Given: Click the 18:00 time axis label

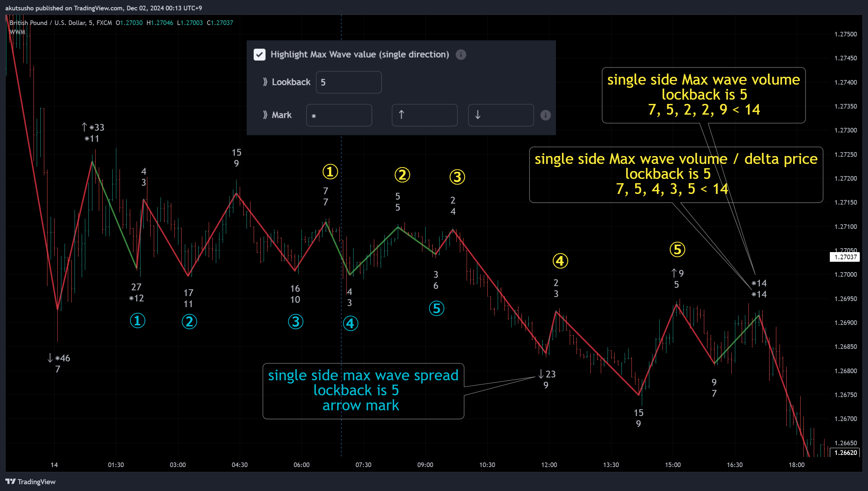Looking at the screenshot, I should coord(796,465).
